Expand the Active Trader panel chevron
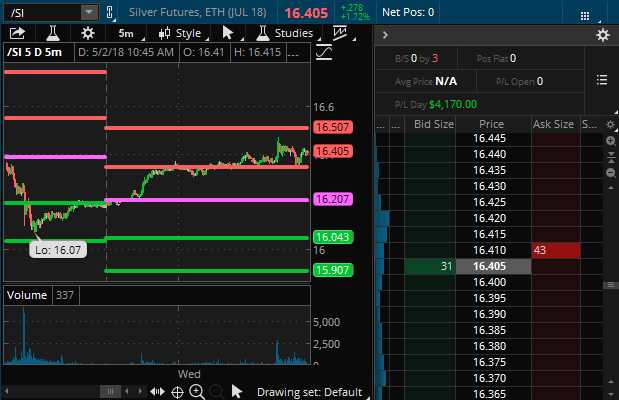This screenshot has width=619, height=400. (x=386, y=35)
